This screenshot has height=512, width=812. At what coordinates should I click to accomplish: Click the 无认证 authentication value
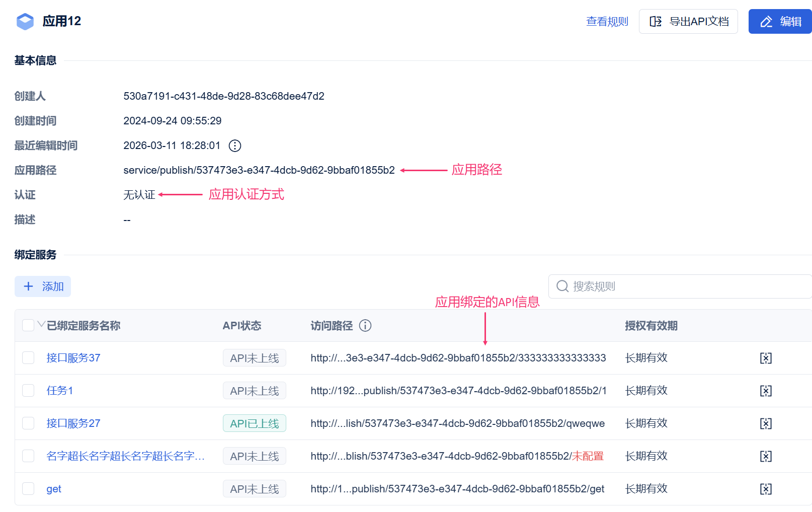tap(139, 195)
